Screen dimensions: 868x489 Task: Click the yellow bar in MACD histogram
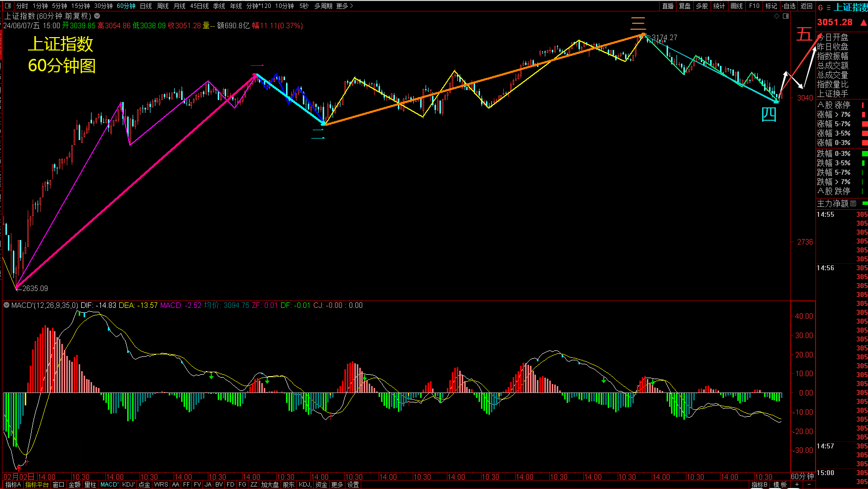coord(25,399)
